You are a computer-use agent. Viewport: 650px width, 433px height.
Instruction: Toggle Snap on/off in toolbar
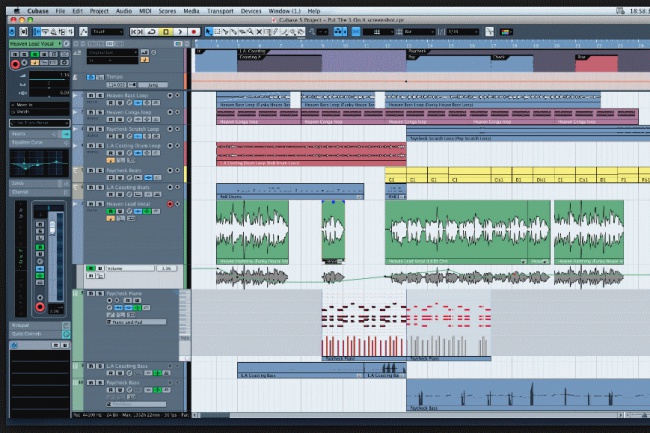tap(356, 32)
